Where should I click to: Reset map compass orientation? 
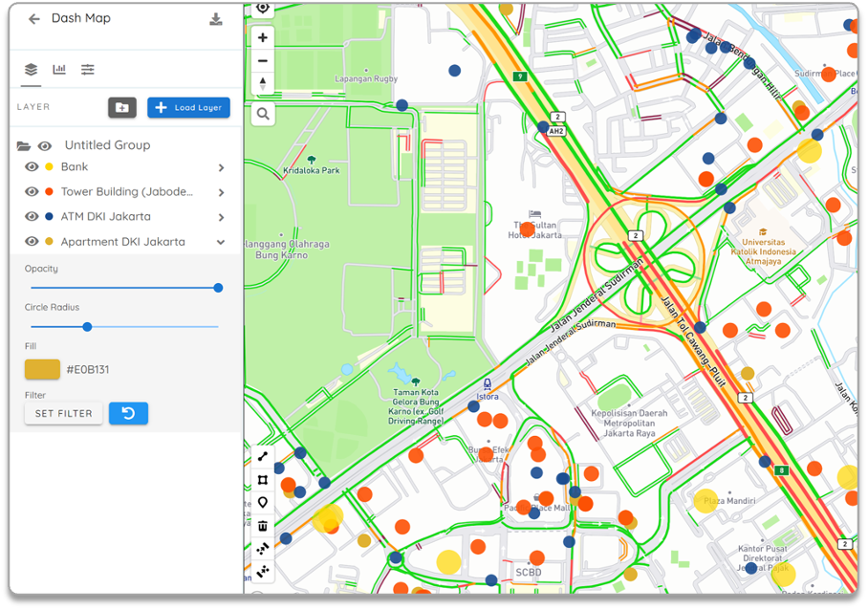click(x=263, y=83)
